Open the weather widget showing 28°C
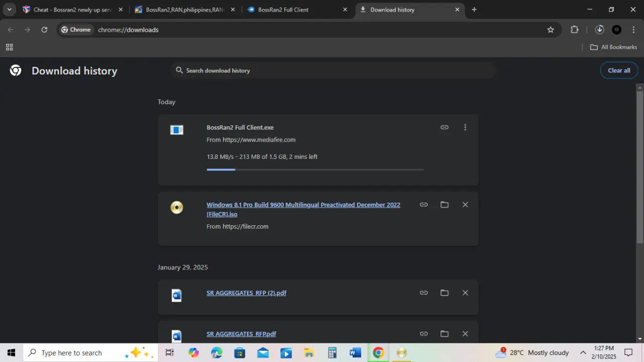The width and height of the screenshot is (644, 362). coord(532,352)
